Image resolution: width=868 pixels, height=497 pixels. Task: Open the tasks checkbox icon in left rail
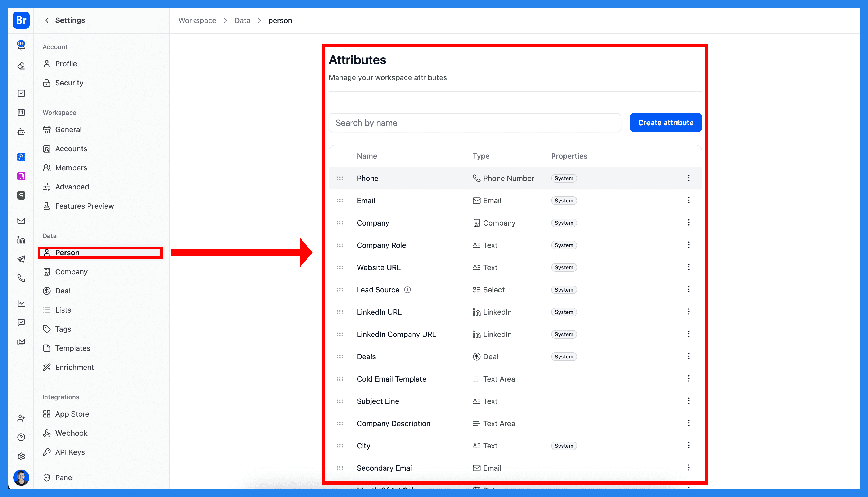tap(21, 94)
